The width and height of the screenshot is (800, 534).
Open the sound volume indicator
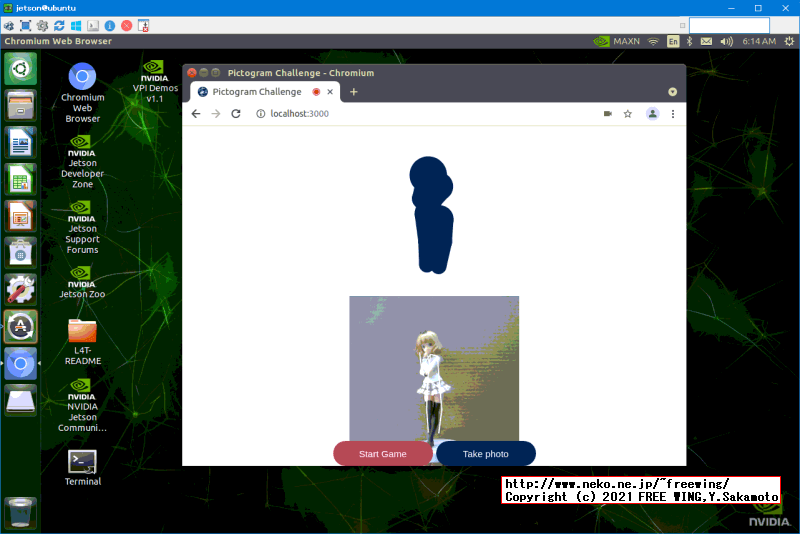tap(726, 41)
